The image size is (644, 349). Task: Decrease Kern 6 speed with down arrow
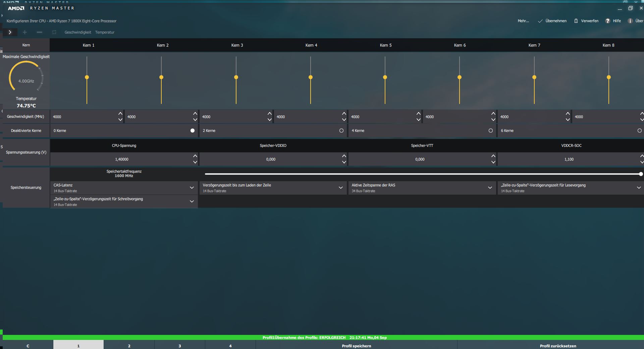(493, 119)
